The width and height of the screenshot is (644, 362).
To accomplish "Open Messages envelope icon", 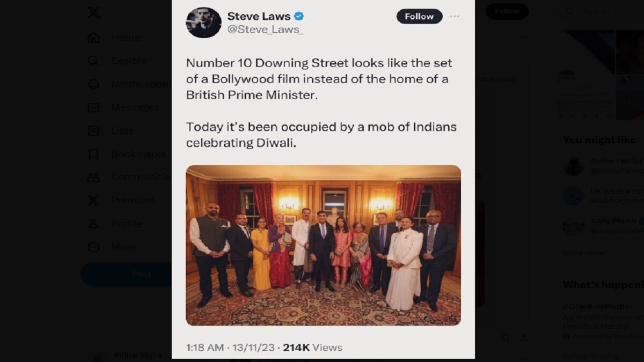I will pyautogui.click(x=93, y=107).
